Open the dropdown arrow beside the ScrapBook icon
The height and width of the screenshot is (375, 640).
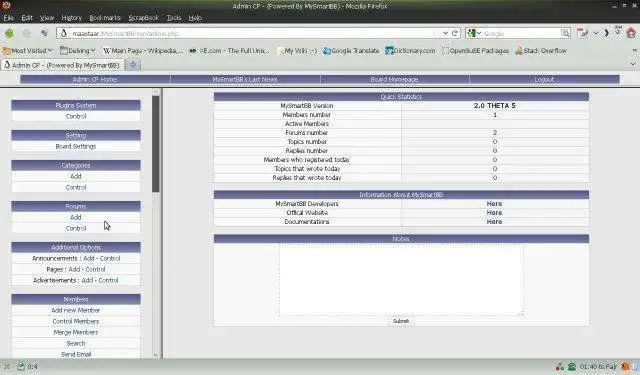pyautogui.click(x=596, y=33)
